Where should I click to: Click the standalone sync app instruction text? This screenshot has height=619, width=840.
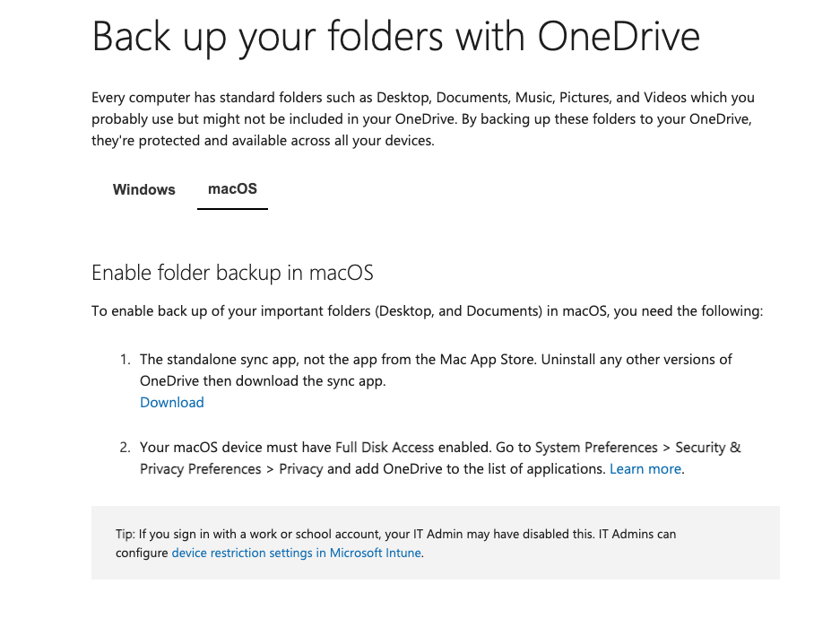(x=436, y=370)
